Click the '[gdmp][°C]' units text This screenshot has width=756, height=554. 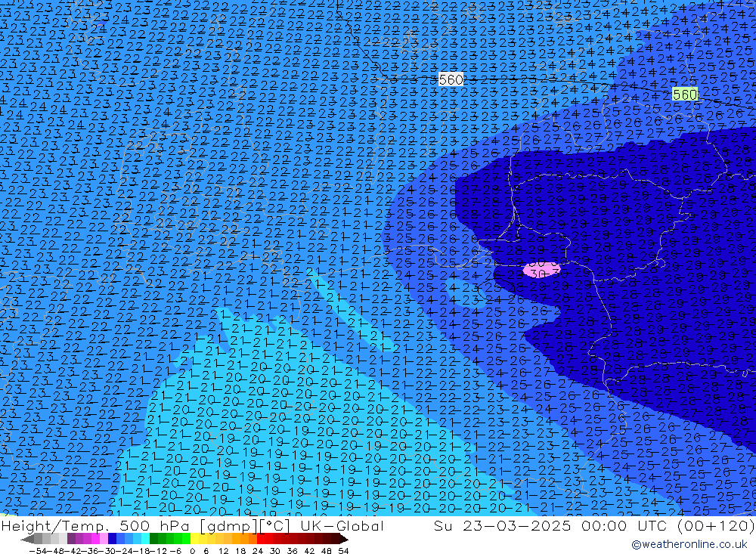pyautogui.click(x=244, y=525)
